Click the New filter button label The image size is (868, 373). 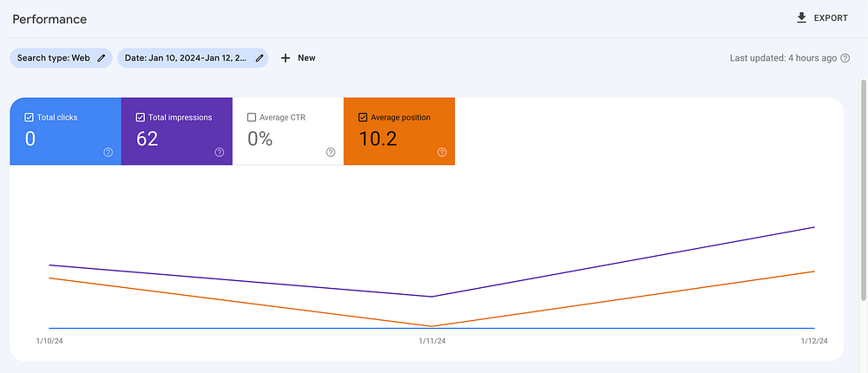(x=306, y=57)
